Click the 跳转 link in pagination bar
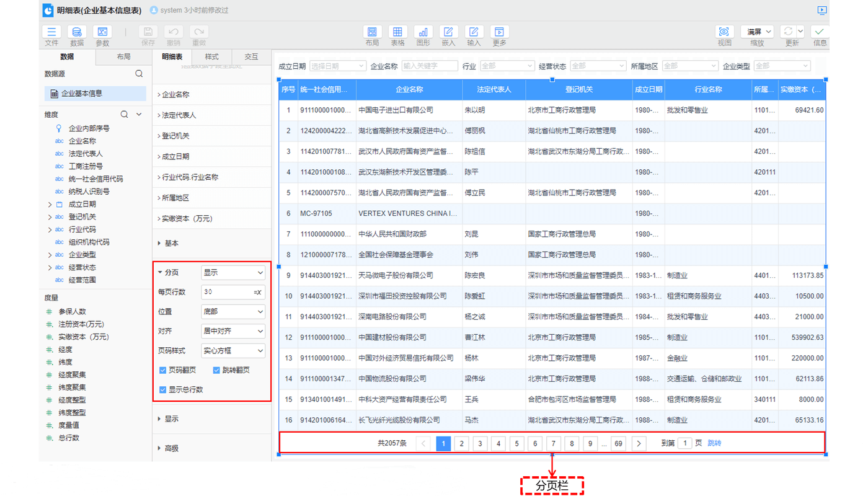 (x=714, y=443)
